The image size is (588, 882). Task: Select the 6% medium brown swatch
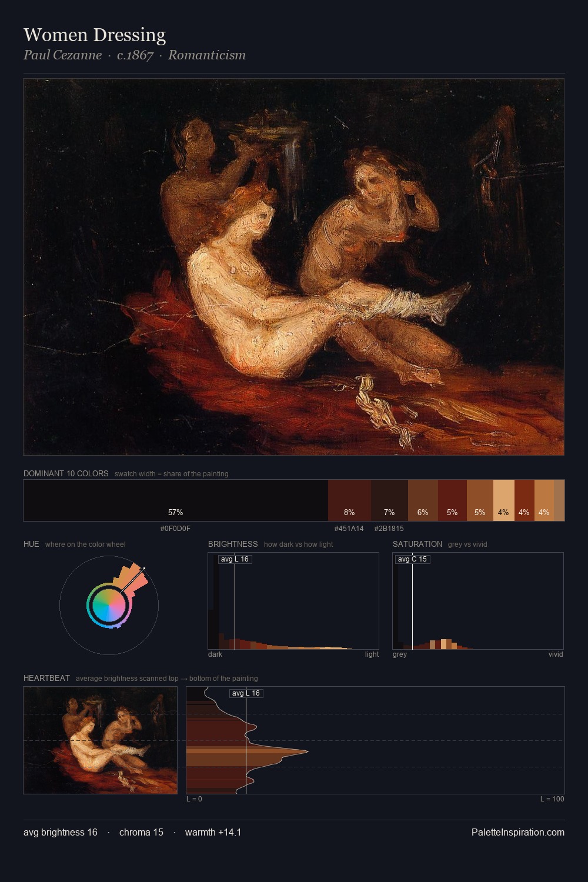coord(423,500)
